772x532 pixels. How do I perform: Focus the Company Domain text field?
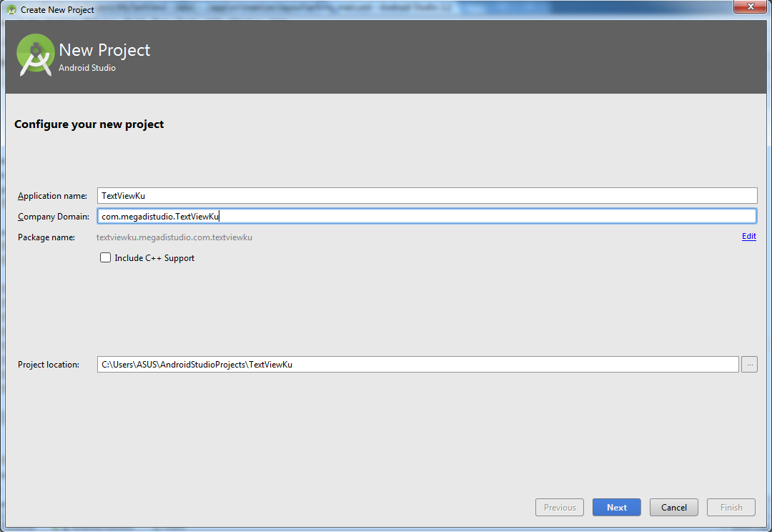tap(427, 216)
